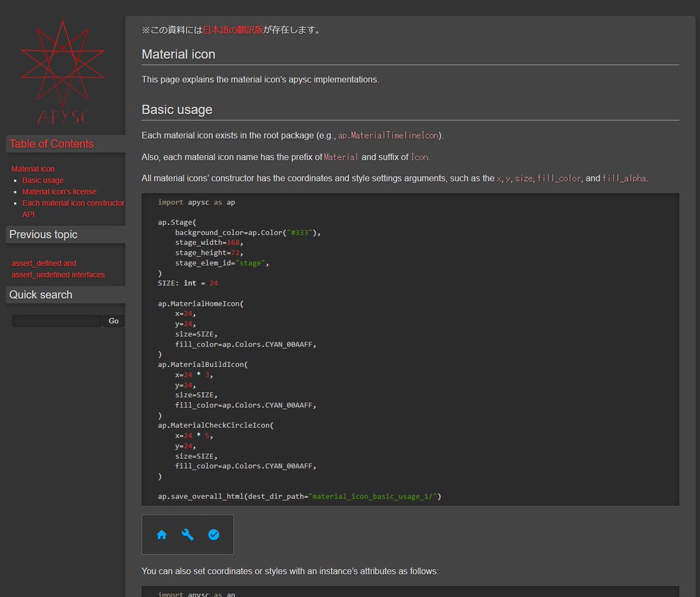The height and width of the screenshot is (597, 700).
Task: Click the 'x=24 * 5' code line
Action: tap(194, 435)
